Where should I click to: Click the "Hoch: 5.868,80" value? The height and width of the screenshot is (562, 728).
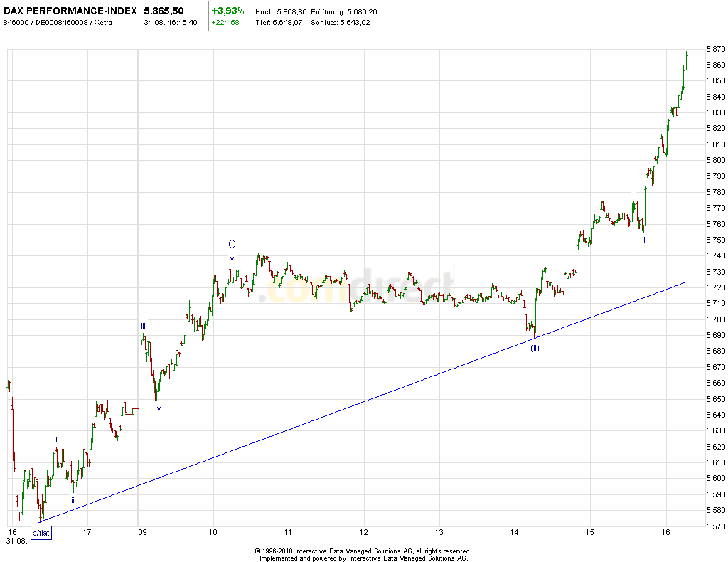click(x=279, y=11)
